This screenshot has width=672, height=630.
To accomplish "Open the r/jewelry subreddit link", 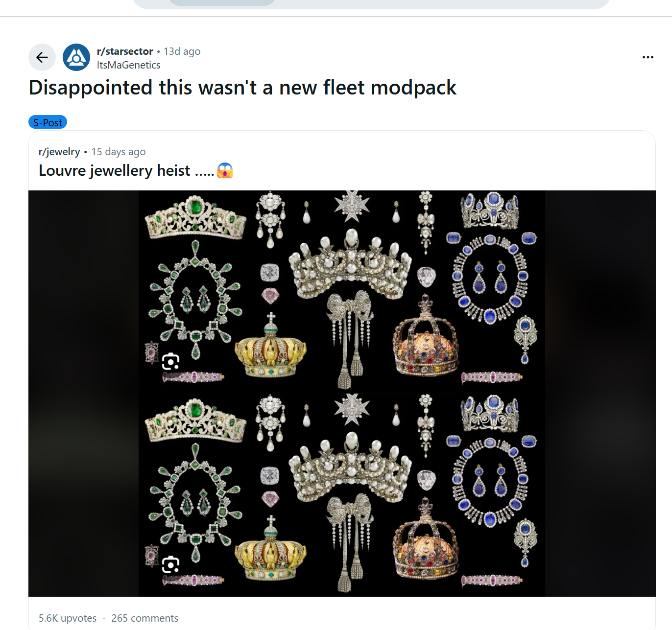I will click(59, 151).
